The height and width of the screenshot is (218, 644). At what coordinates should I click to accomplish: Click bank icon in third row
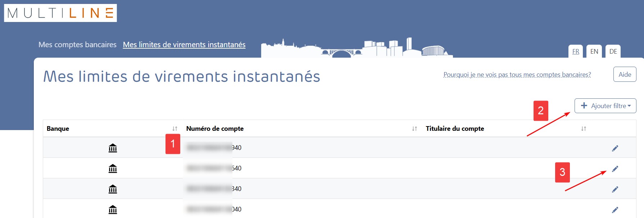(113, 189)
